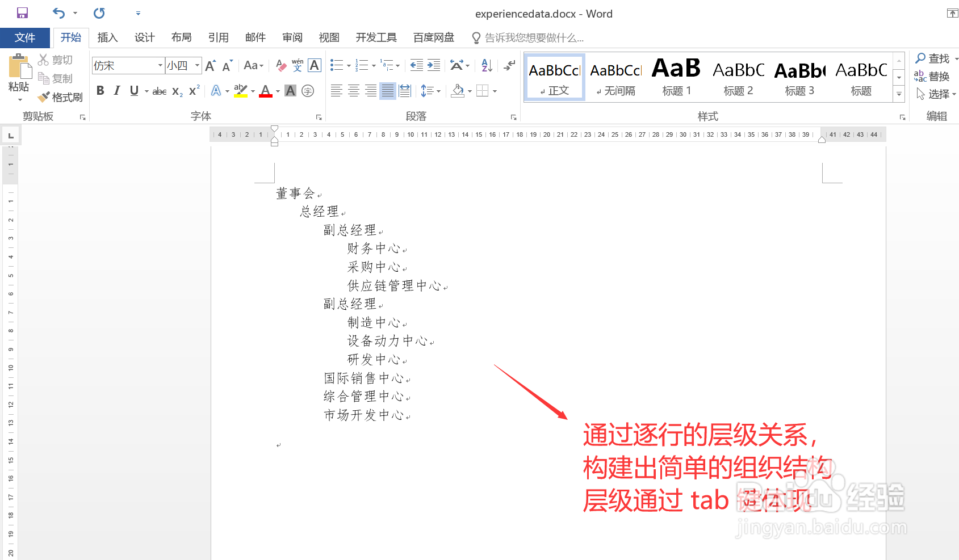Click the Sort A-Z icon

(487, 65)
